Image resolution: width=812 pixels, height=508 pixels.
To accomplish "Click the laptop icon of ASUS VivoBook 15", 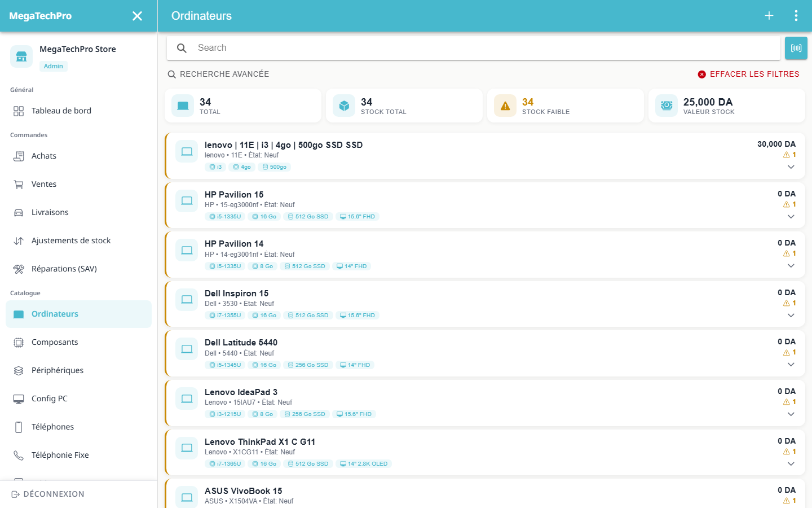I will click(187, 497).
